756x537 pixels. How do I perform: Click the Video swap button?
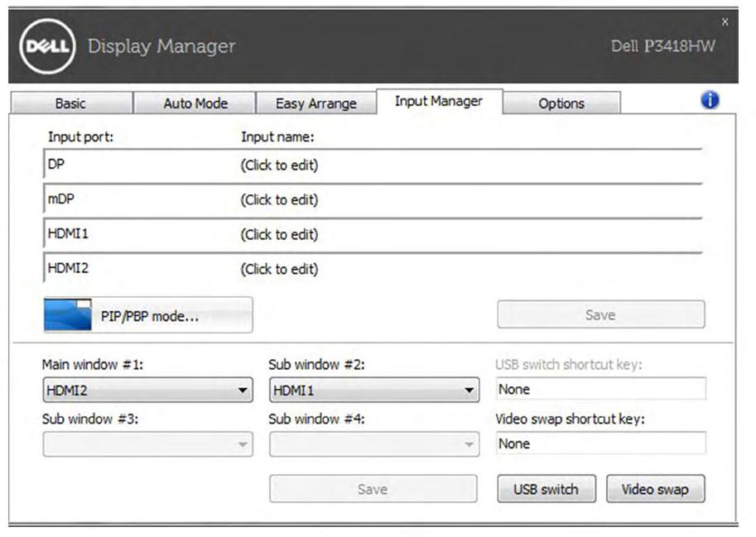pyautogui.click(x=655, y=489)
